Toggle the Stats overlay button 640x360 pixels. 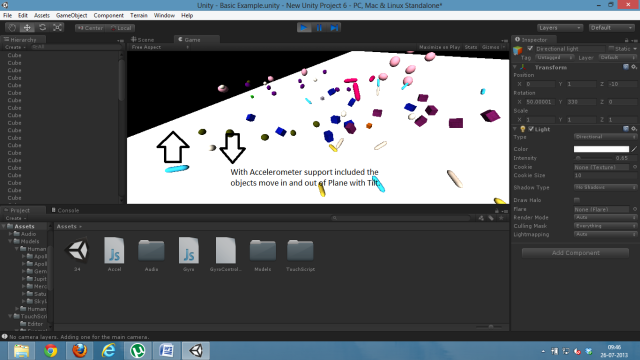pos(471,47)
